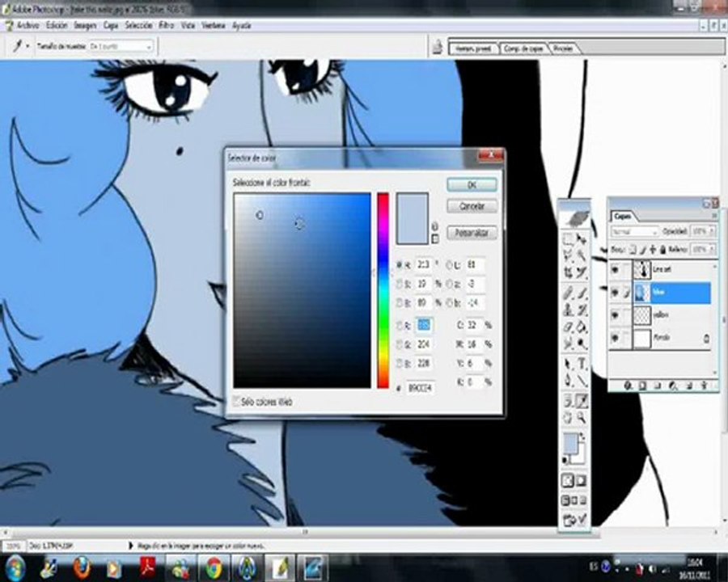Viewport: 728px width, 582px height.
Task: Select the Crop tool
Action: [x=568, y=272]
